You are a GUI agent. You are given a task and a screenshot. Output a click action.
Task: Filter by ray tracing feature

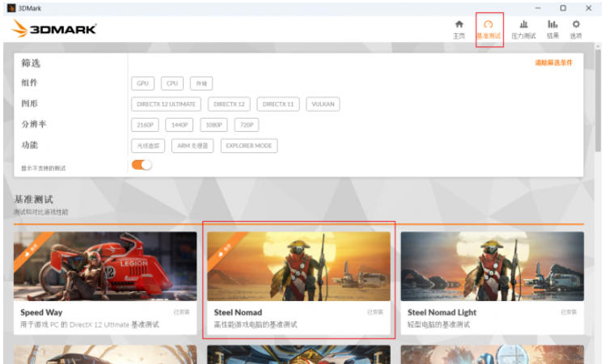click(x=148, y=146)
